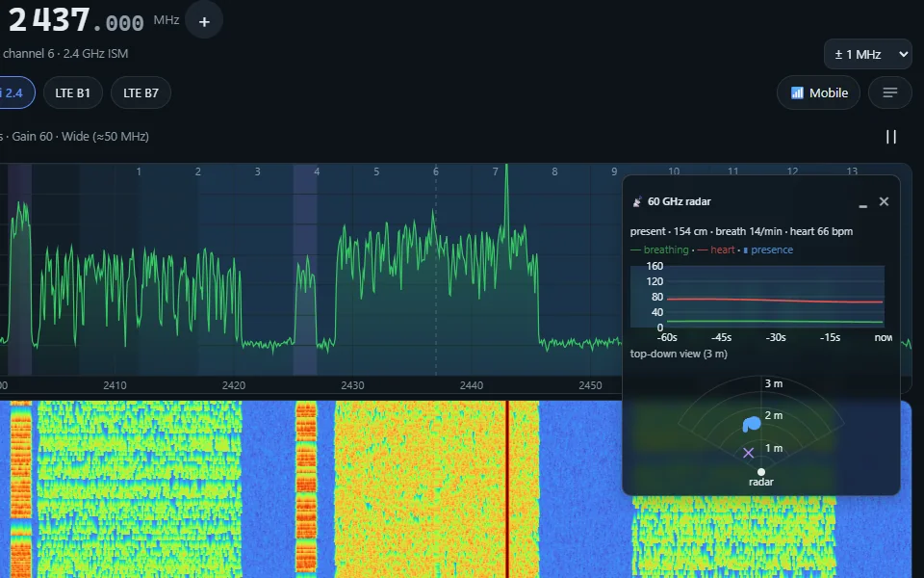Pause the spectrum sweep

click(x=891, y=137)
